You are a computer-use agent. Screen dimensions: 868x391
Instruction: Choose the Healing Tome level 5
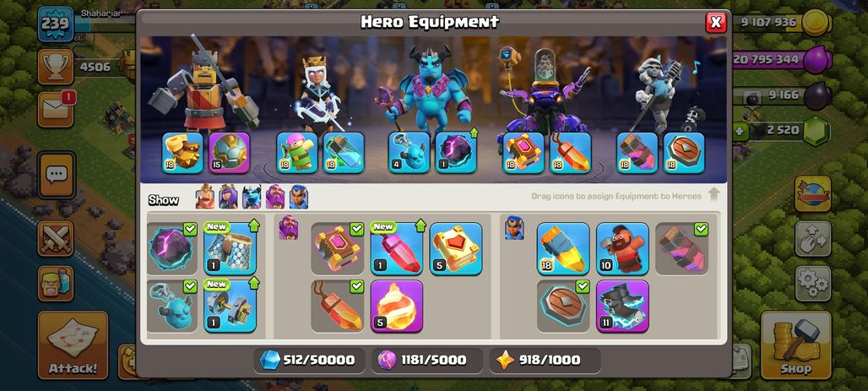pyautogui.click(x=456, y=248)
